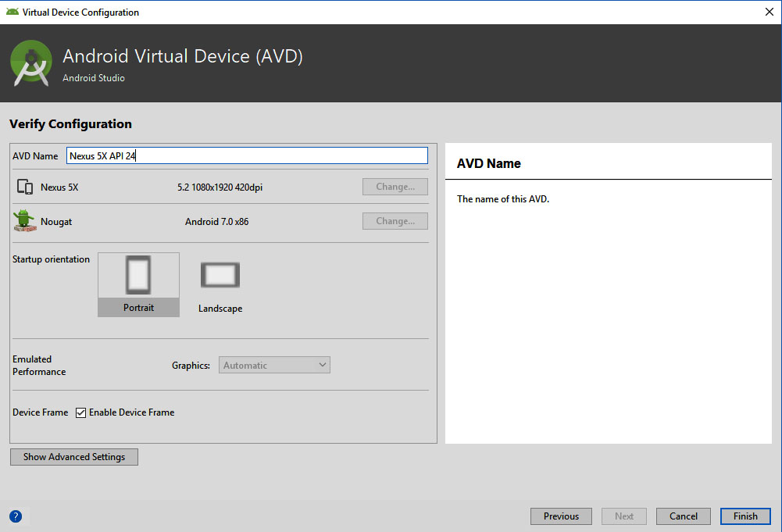Image resolution: width=782 pixels, height=532 pixels.
Task: Go back with the Previous button
Action: coord(561,516)
